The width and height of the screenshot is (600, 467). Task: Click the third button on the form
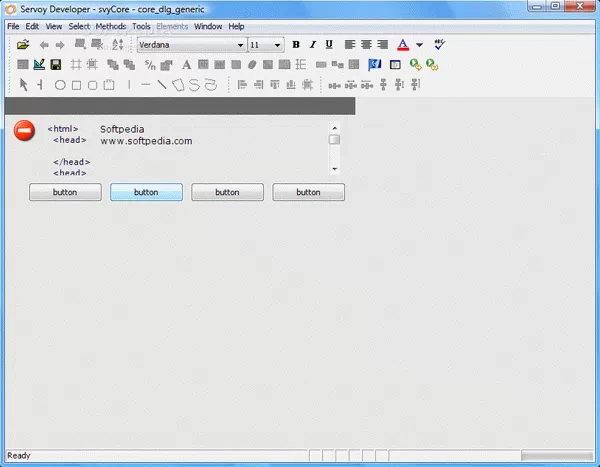[x=228, y=192]
